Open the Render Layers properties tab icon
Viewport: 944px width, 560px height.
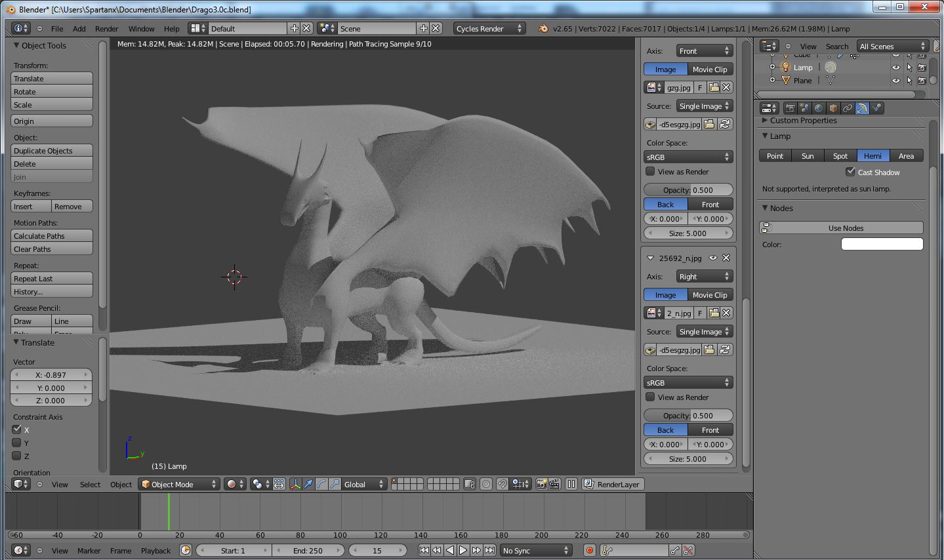pos(805,108)
